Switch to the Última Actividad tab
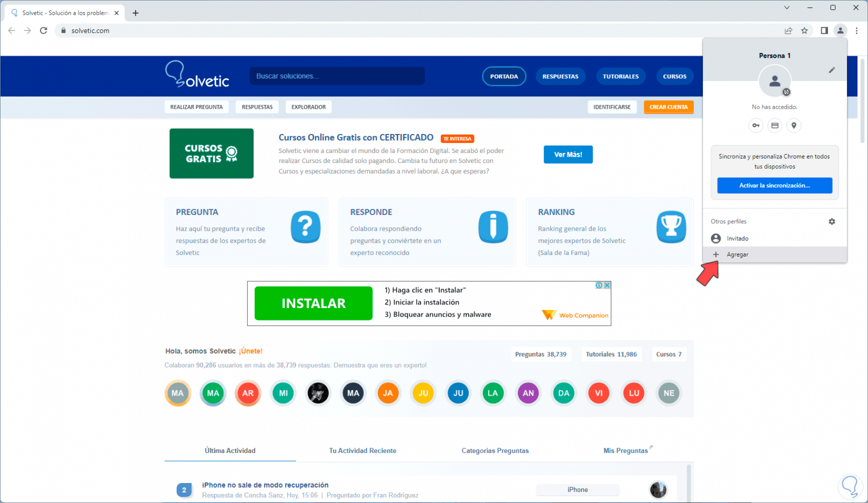 tap(230, 451)
